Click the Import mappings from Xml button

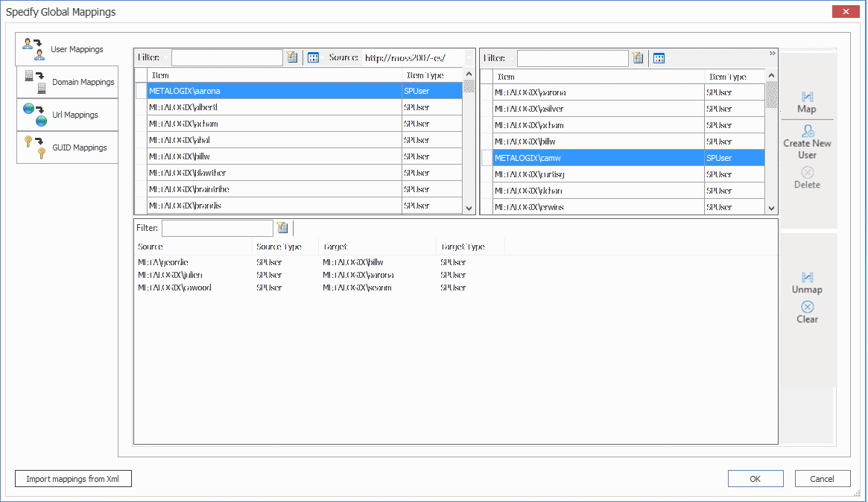73,478
